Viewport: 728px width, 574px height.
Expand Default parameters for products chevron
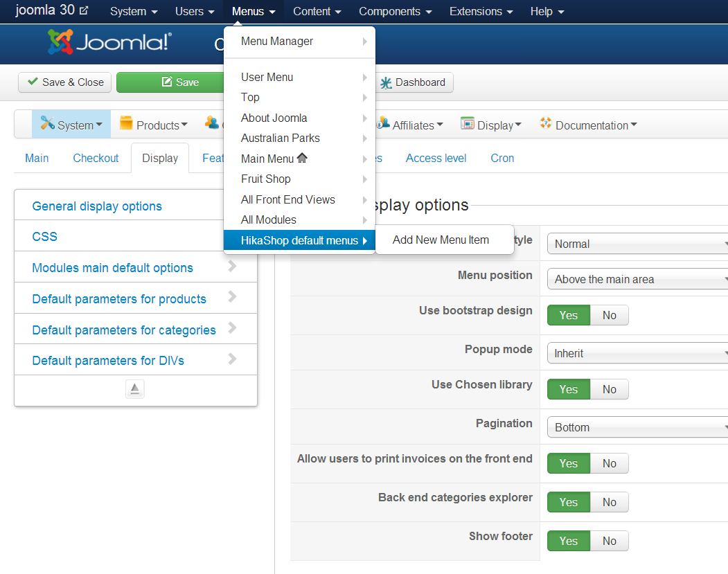click(x=232, y=297)
